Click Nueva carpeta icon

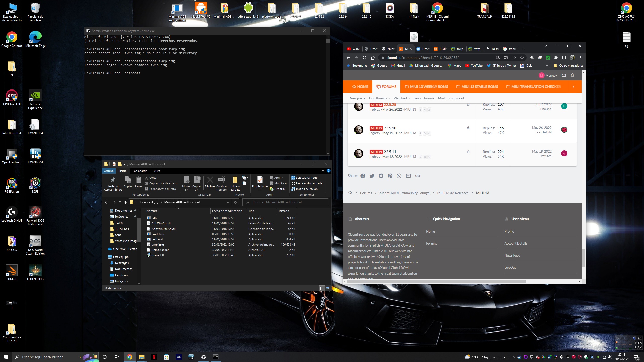pos(235,180)
